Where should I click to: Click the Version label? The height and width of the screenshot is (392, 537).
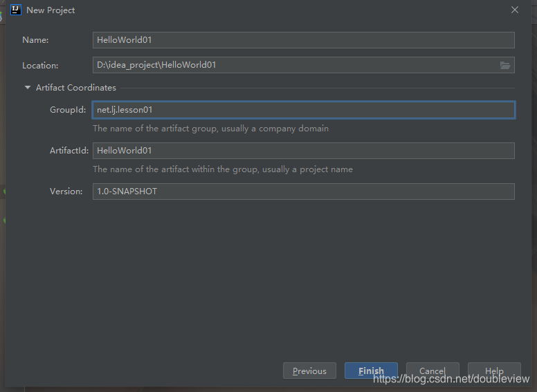coord(66,192)
